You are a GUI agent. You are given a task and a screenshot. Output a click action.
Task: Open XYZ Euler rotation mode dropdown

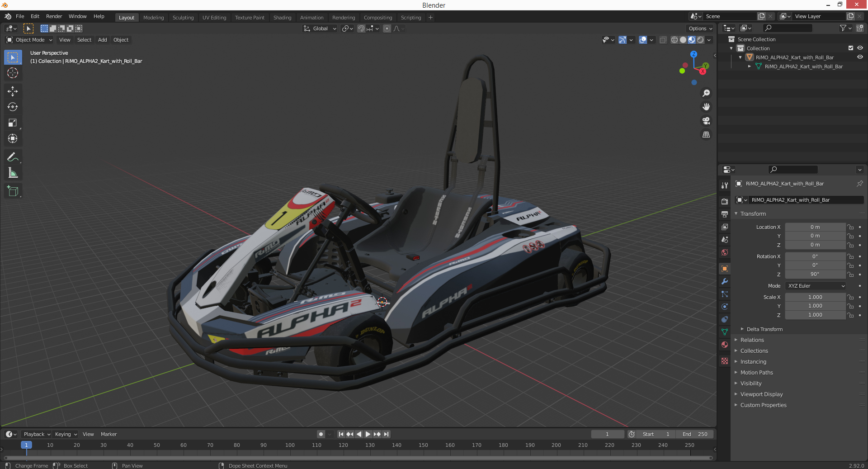coord(816,286)
